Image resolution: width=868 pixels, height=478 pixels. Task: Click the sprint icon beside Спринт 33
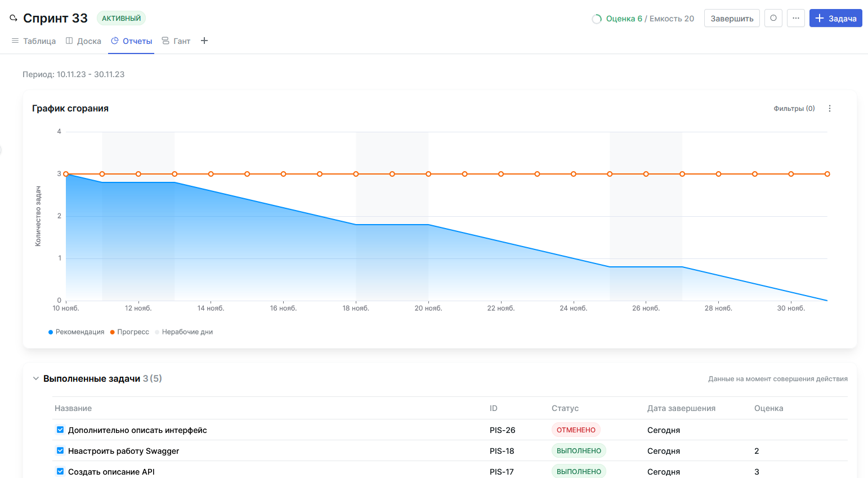point(14,19)
